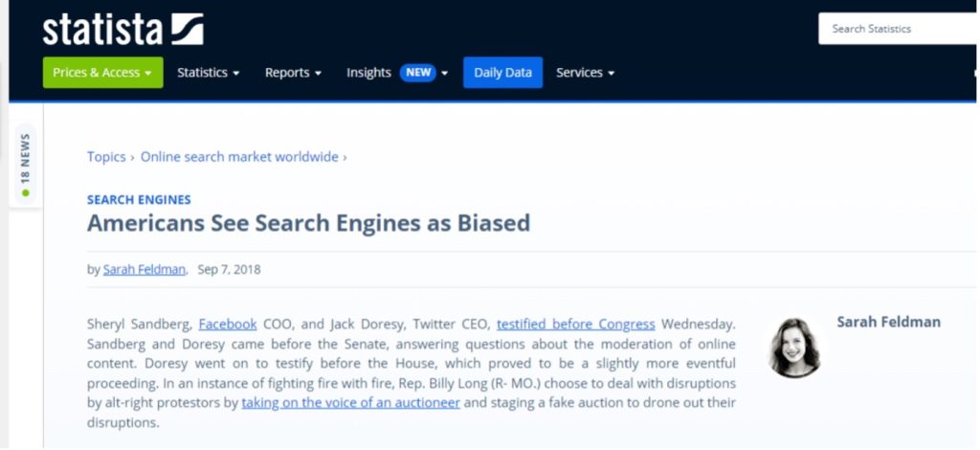Image resolution: width=980 pixels, height=450 pixels.
Task: Click the Statista logo icon
Action: pos(188,29)
